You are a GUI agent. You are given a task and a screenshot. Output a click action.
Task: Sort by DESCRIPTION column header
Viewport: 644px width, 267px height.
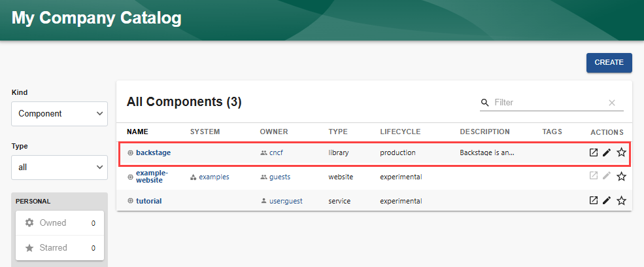point(484,132)
